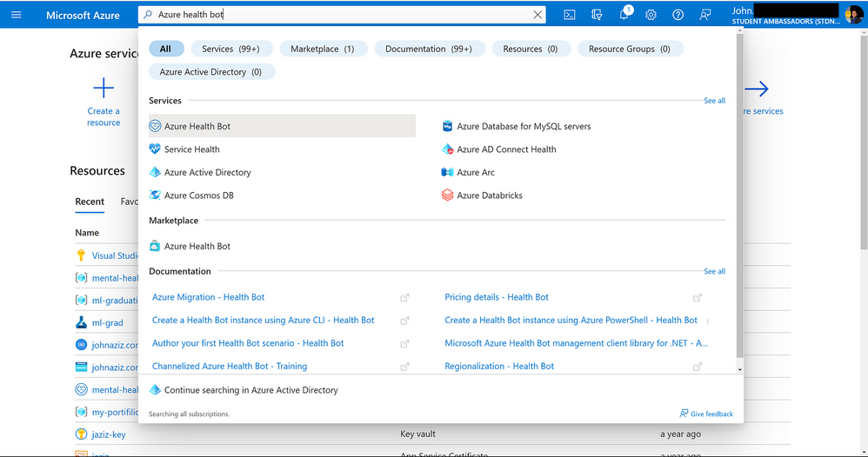Click inside the Azure health bot search field
The width and height of the screenshot is (868, 457).
point(342,15)
